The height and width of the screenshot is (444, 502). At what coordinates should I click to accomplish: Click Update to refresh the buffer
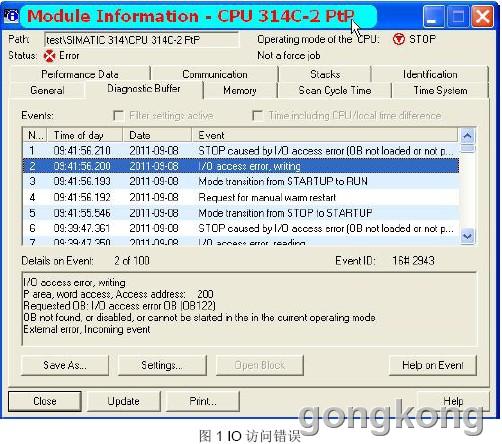tap(124, 401)
